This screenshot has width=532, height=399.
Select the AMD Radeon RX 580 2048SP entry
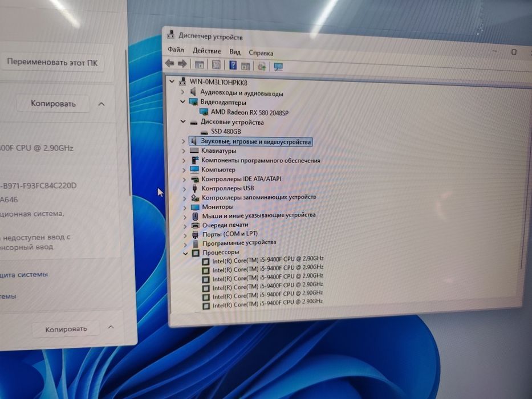(250, 112)
